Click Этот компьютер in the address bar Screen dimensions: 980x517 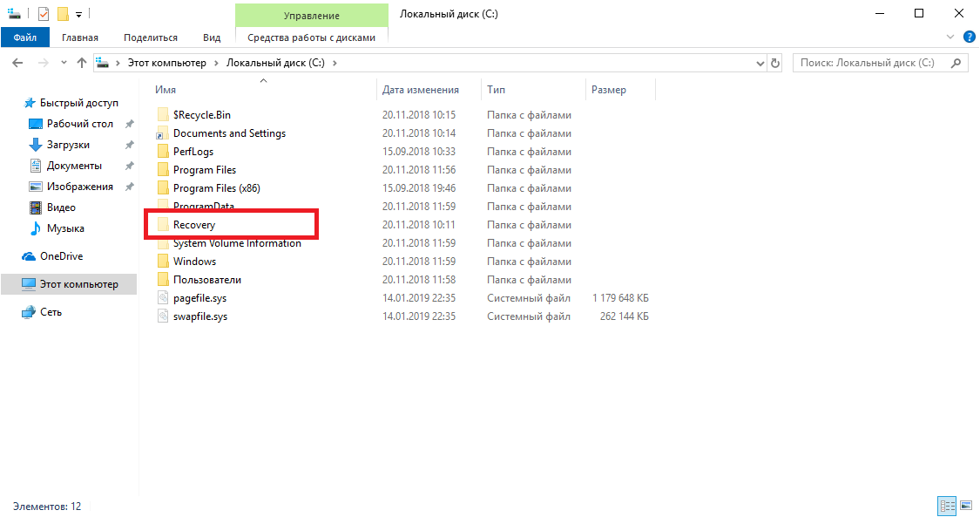point(167,63)
